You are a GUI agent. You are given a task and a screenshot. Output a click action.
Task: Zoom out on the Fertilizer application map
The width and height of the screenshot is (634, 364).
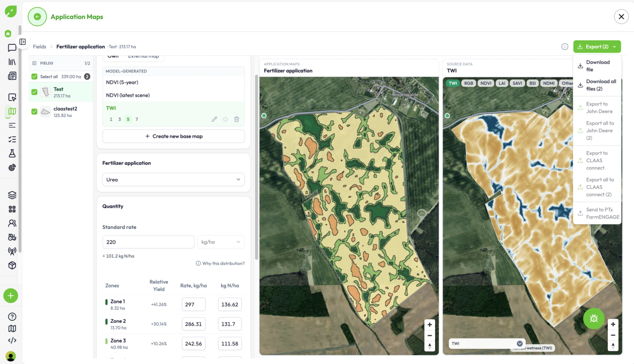(429, 335)
